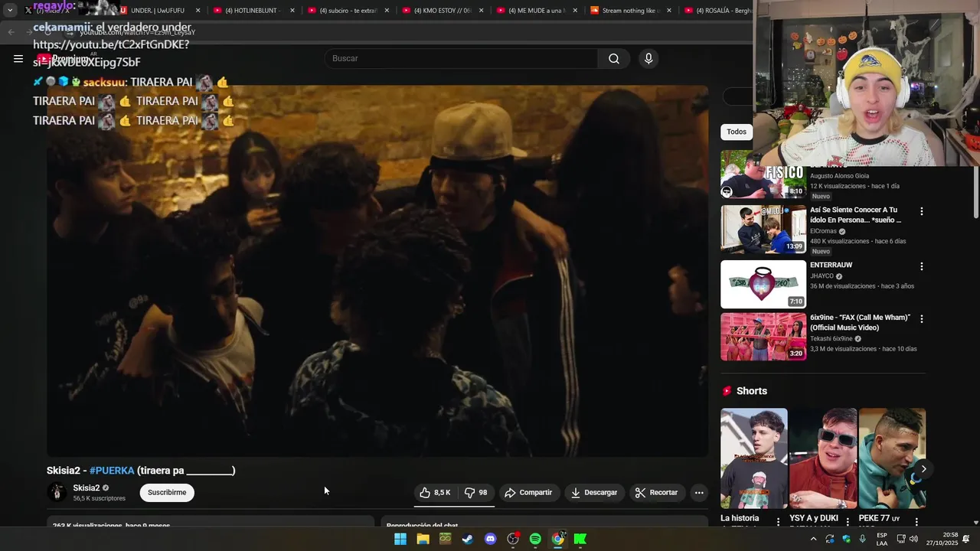This screenshot has height=551, width=980.
Task: Subscribe using the Suscribirme button
Action: tap(167, 493)
